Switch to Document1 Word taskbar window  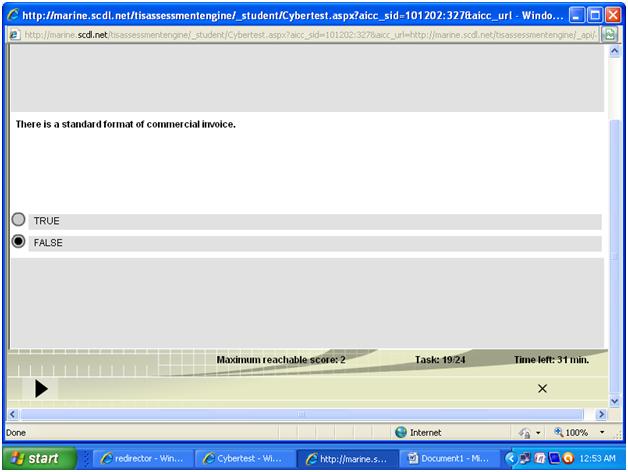click(449, 458)
